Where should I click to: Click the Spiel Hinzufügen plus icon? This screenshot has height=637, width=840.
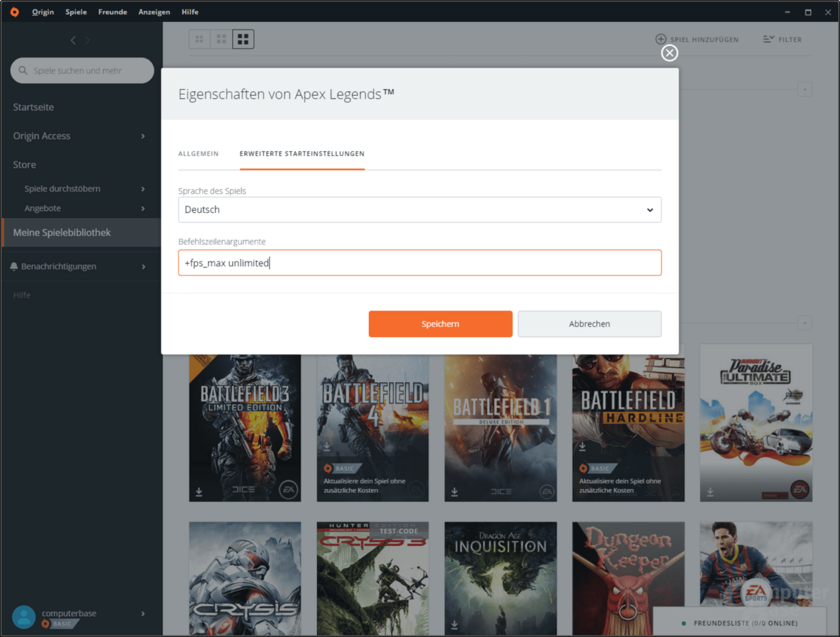662,39
